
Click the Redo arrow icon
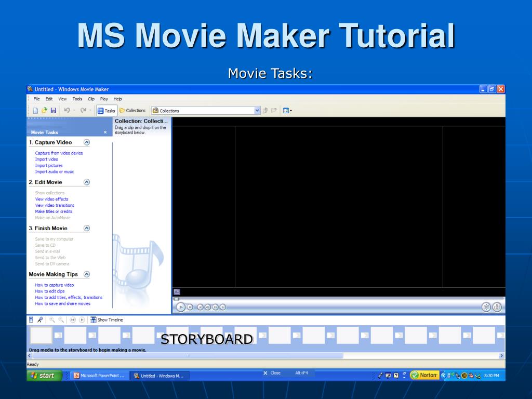tap(83, 110)
